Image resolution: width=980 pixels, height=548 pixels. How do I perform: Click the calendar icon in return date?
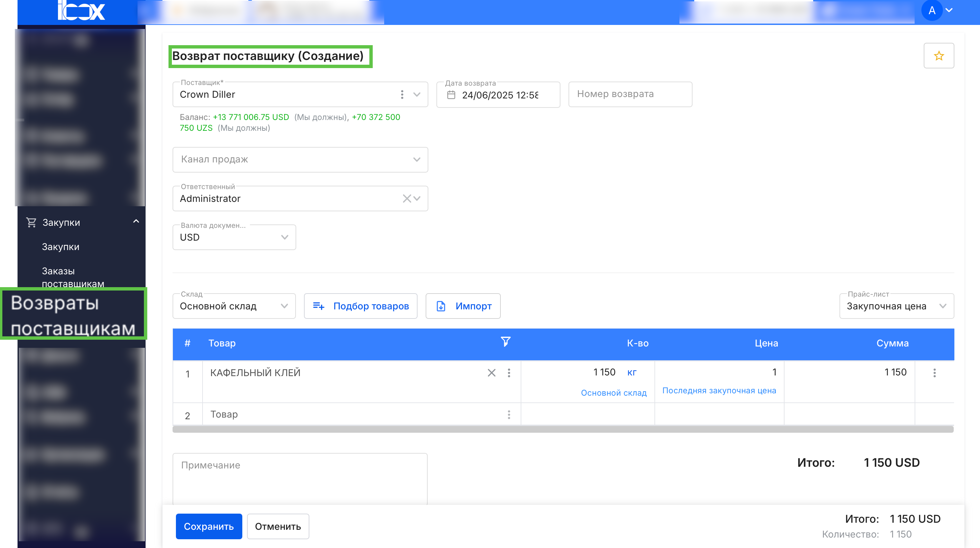coord(451,95)
